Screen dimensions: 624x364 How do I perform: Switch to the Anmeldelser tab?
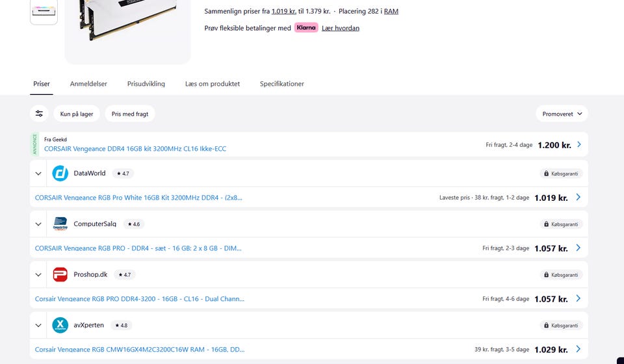click(88, 84)
